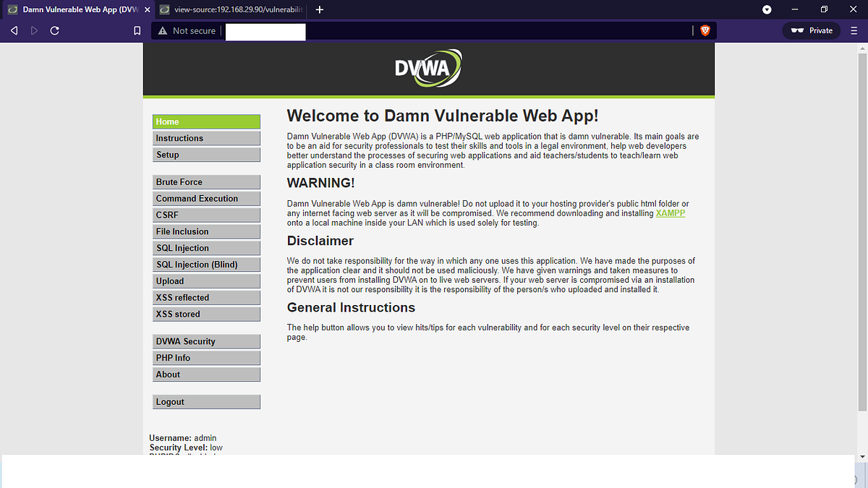The width and height of the screenshot is (868, 488).
Task: Click the General Instructions heading
Action: 351,307
